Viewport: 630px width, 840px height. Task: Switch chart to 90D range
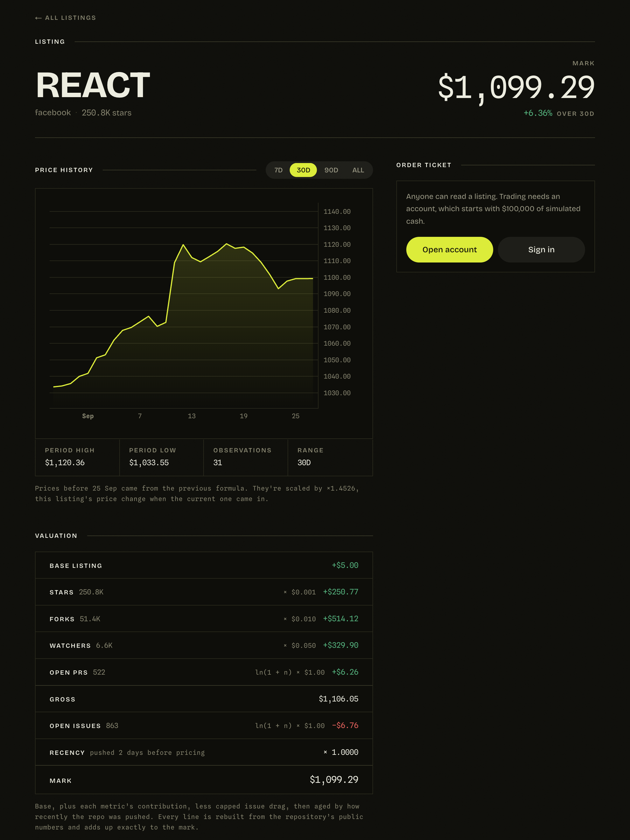[331, 170]
